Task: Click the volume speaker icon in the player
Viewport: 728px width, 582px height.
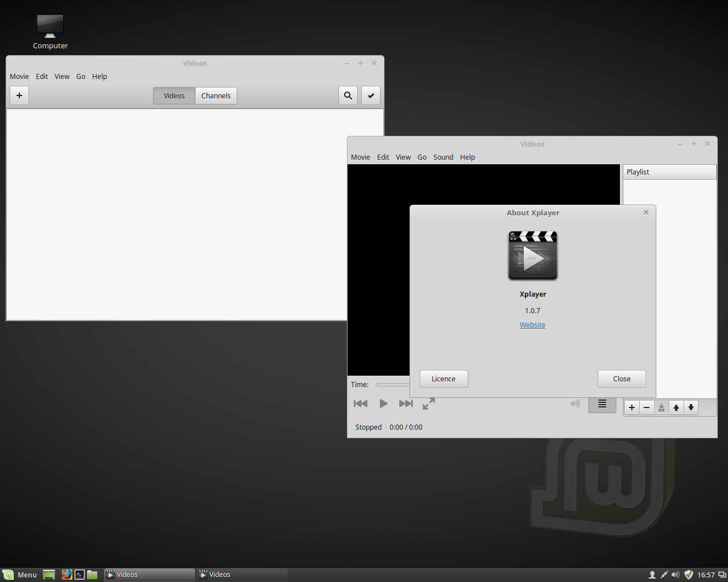Action: tap(576, 404)
